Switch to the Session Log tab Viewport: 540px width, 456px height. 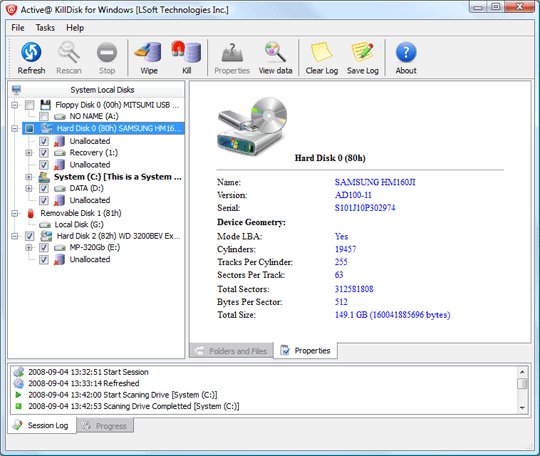[x=41, y=425]
